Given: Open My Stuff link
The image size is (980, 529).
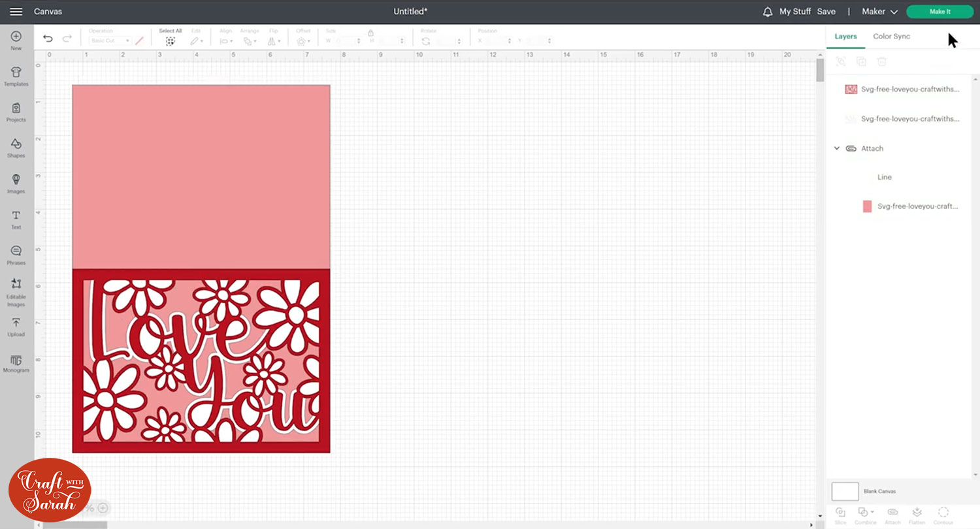Looking at the screenshot, I should tap(795, 12).
